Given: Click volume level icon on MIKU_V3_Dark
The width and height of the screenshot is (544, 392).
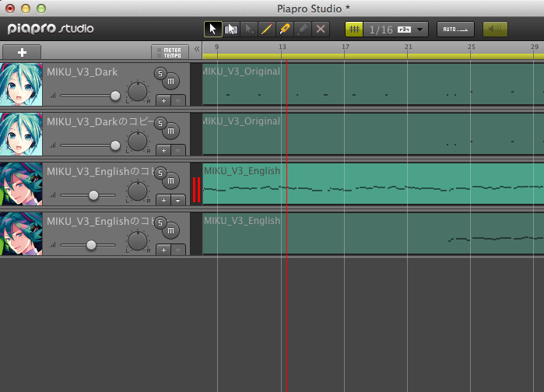Looking at the screenshot, I should pyautogui.click(x=53, y=96).
